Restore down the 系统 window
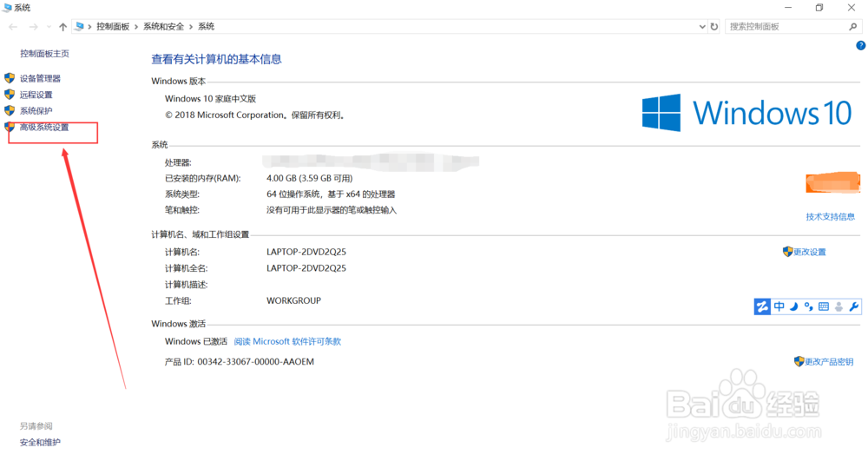This screenshot has height=461, width=868. [819, 8]
